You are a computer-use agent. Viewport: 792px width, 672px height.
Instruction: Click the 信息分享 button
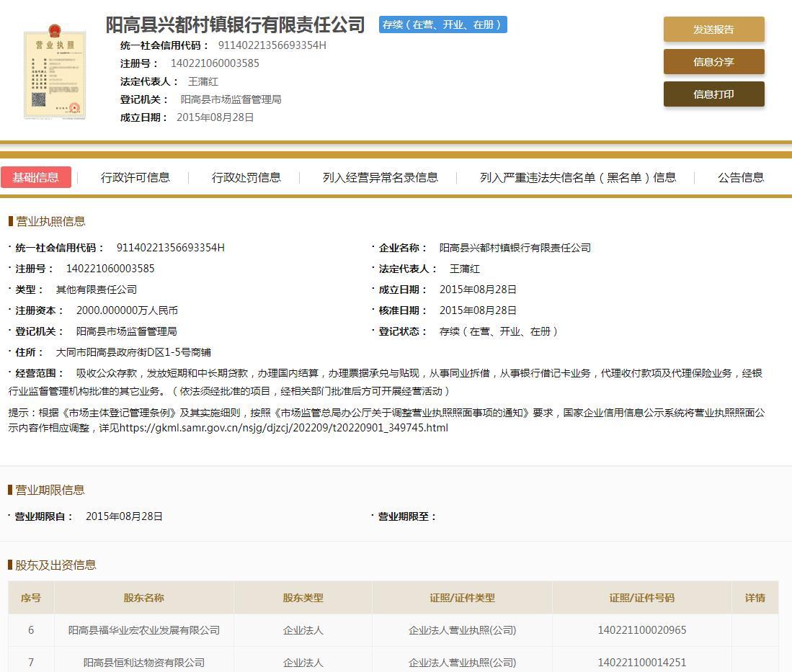pos(713,62)
